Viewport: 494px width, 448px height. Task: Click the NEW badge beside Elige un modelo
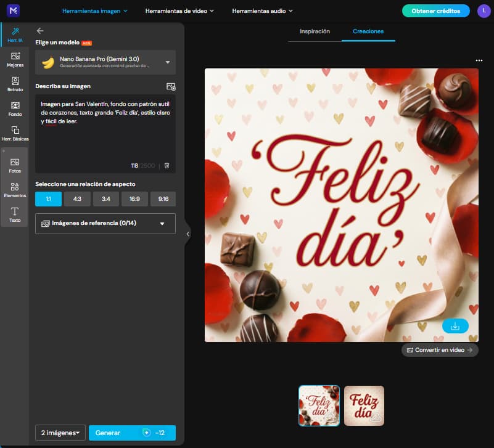coord(86,43)
